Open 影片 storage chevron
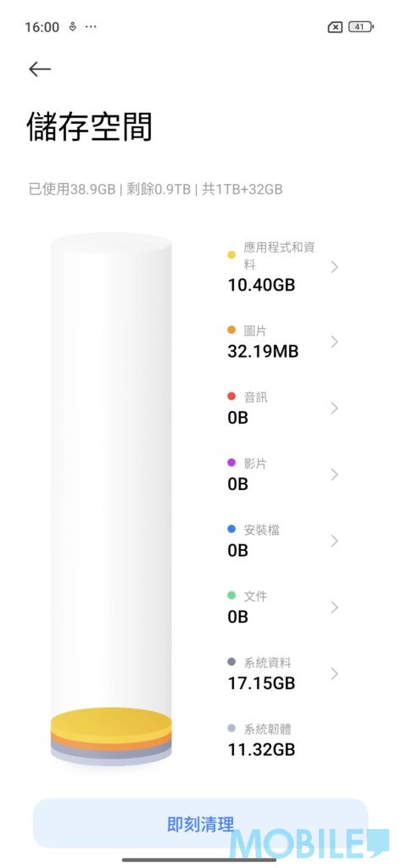 coord(334,475)
